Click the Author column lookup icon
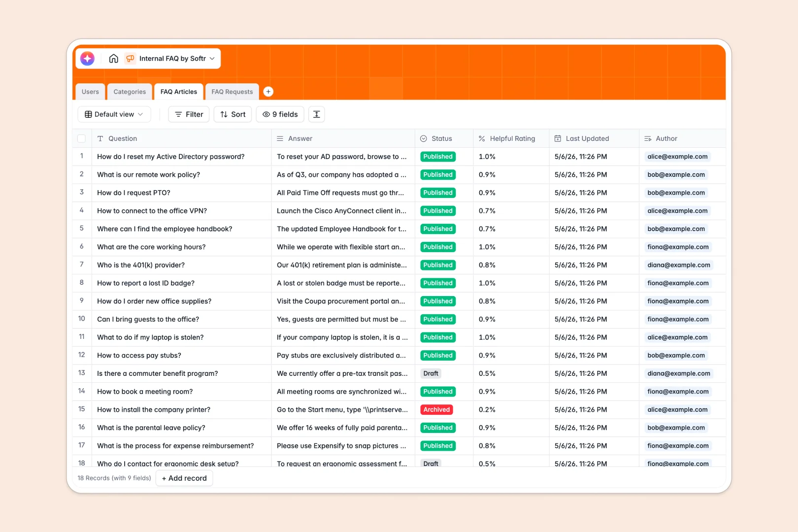798x532 pixels. pos(648,139)
